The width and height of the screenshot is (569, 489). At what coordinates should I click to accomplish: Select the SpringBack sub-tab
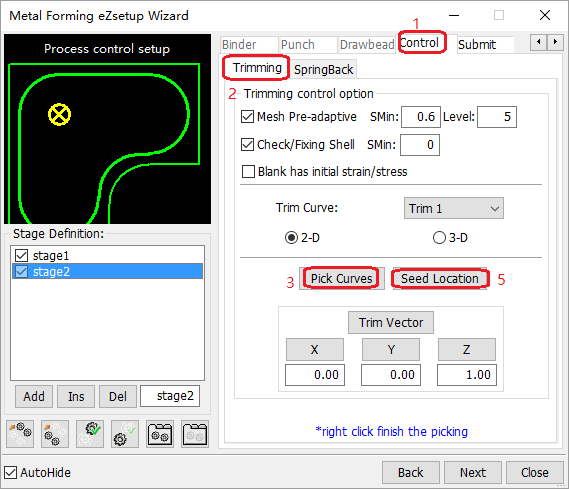coord(323,69)
